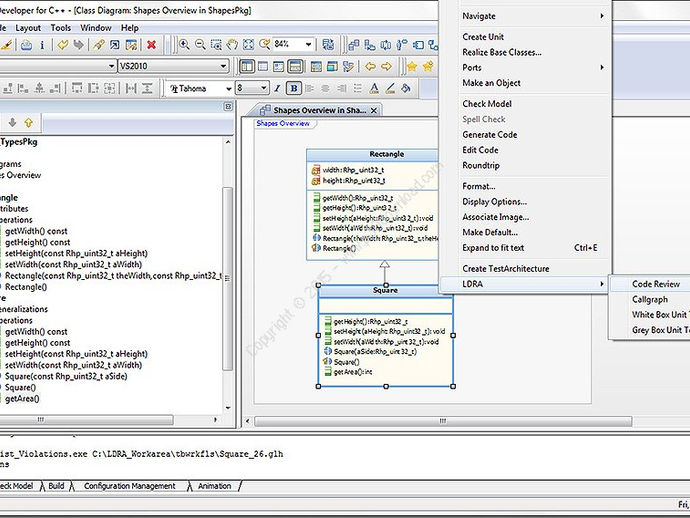Activate the Pan hand tool
Image resolution: width=690 pixels, height=518 pixels.
tap(232, 44)
